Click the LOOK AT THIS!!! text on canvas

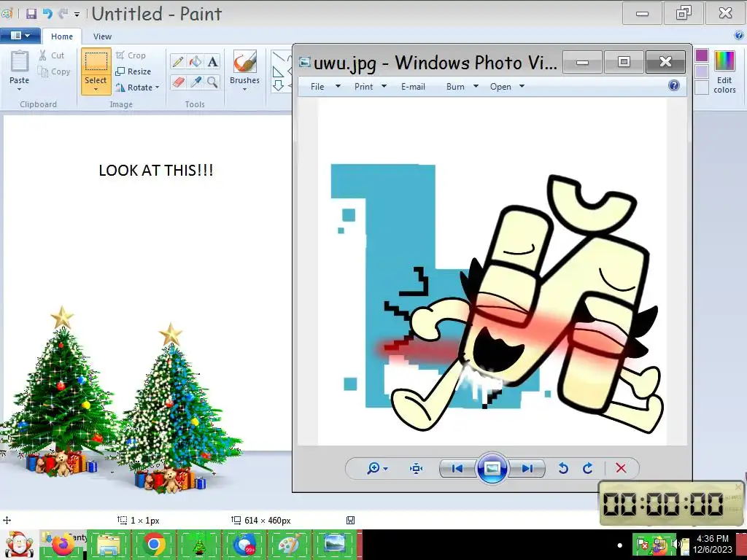(x=156, y=171)
